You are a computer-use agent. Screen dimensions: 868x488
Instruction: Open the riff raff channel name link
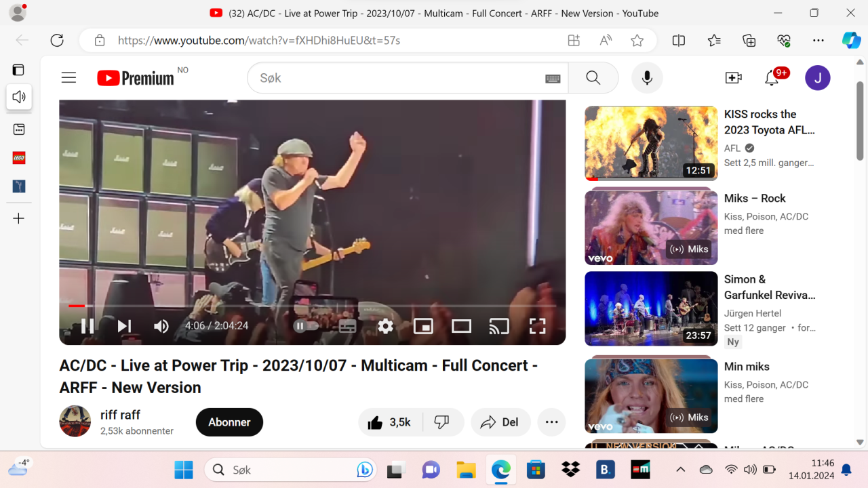[x=120, y=415]
